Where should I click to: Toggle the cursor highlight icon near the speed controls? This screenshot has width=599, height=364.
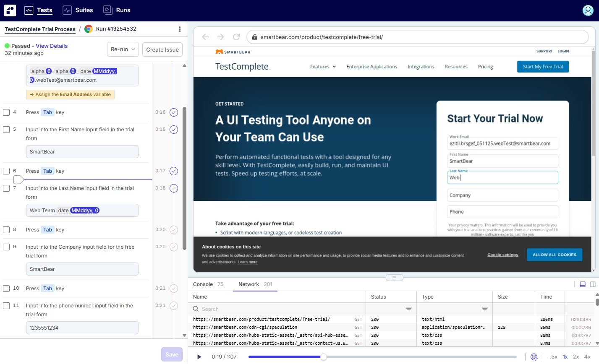[534, 357]
